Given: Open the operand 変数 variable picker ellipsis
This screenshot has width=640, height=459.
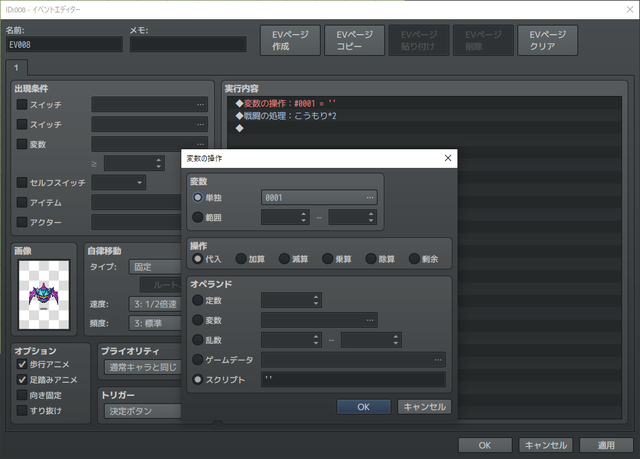Looking at the screenshot, I should [x=370, y=320].
